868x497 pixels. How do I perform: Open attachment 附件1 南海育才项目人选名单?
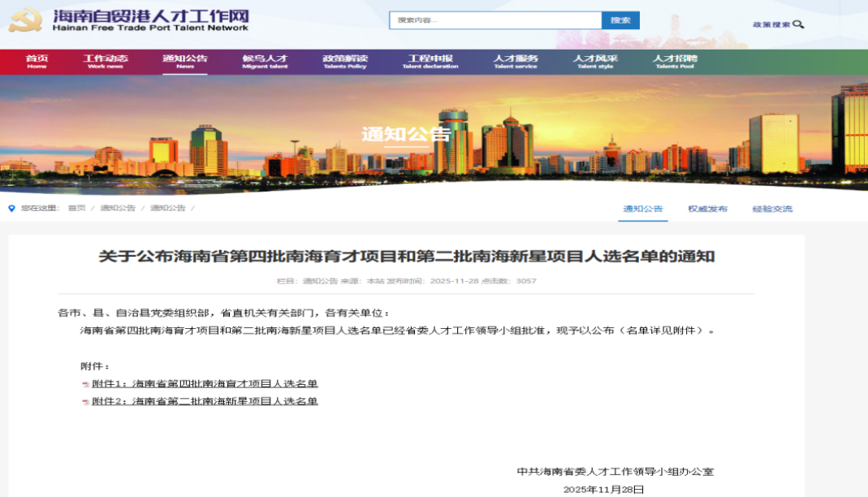point(205,384)
